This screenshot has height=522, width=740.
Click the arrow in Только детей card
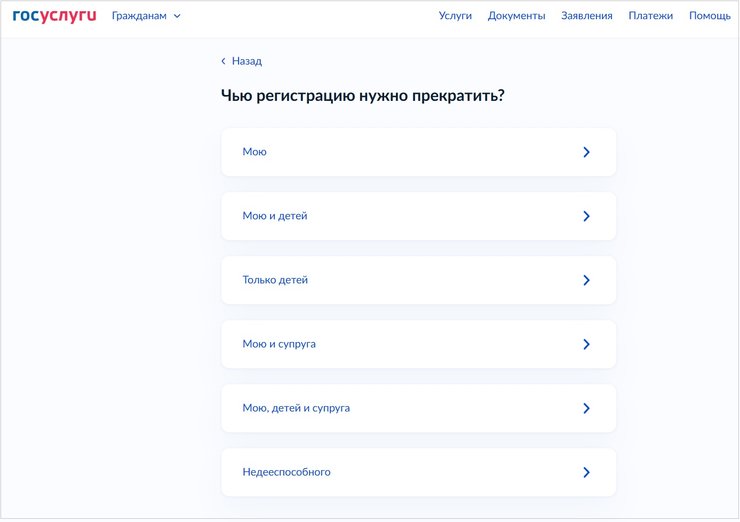point(586,280)
